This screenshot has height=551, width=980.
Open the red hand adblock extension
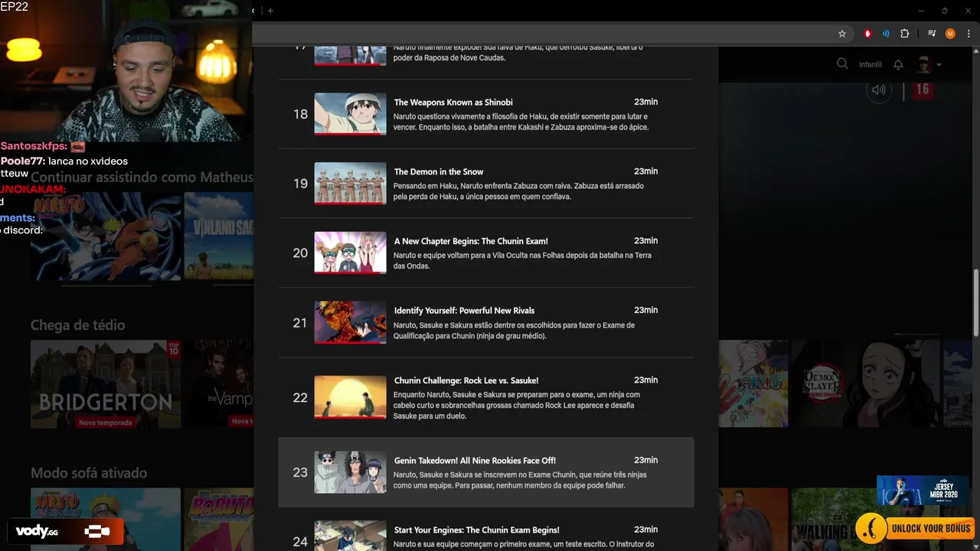pos(867,34)
